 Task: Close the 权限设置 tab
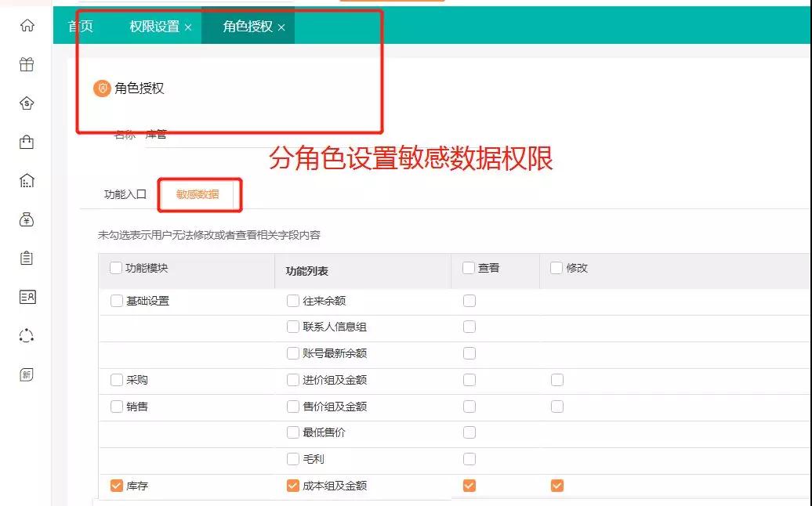pyautogui.click(x=188, y=27)
